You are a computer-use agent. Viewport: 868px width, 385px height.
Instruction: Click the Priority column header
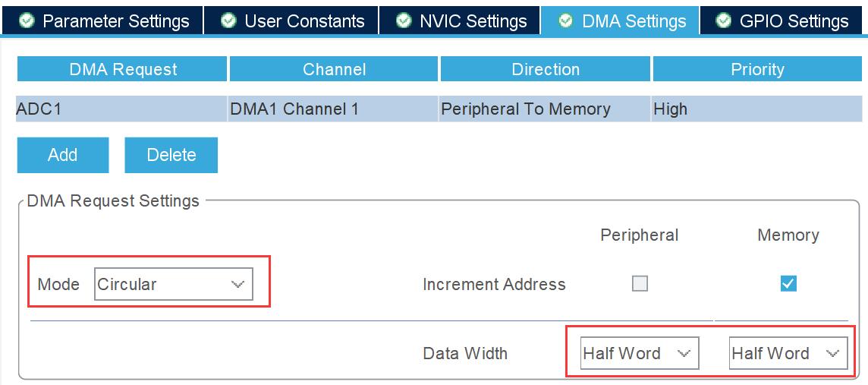pos(756,70)
